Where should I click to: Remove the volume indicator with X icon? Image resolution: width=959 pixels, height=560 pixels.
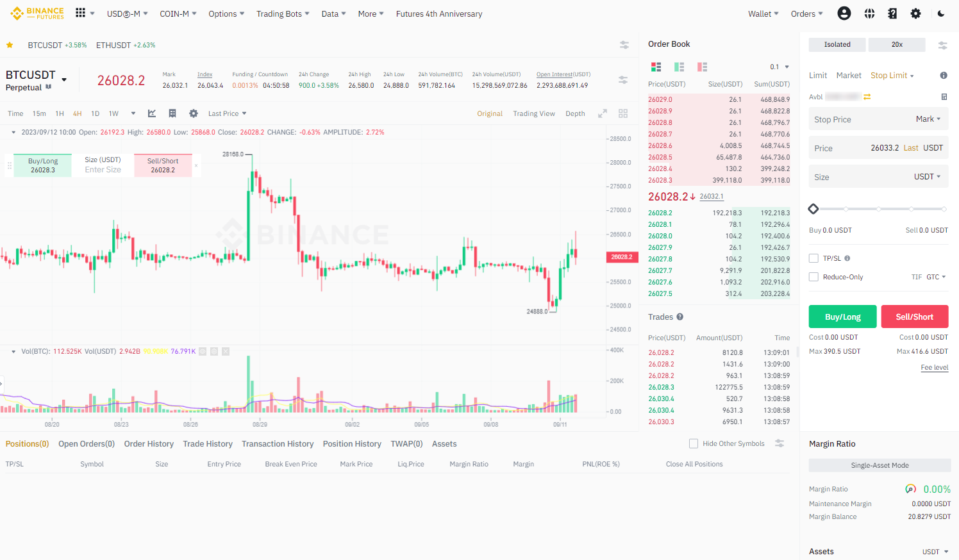click(x=226, y=351)
